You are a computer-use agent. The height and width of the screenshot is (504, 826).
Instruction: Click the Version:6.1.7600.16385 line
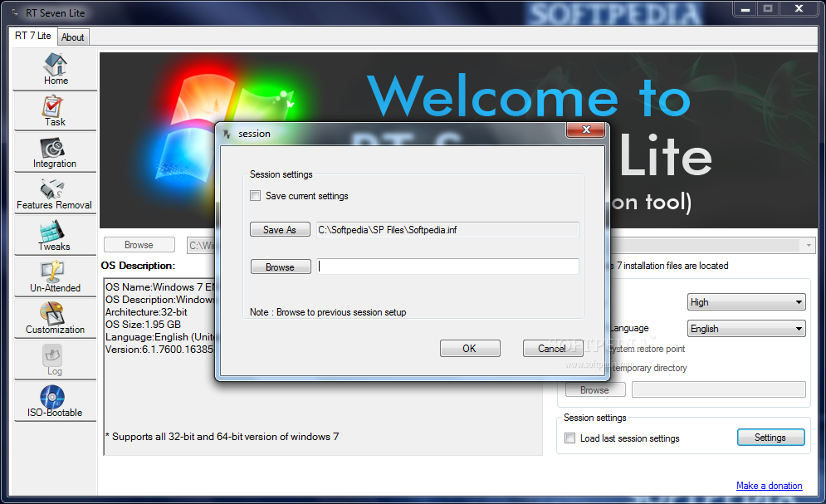coord(159,350)
